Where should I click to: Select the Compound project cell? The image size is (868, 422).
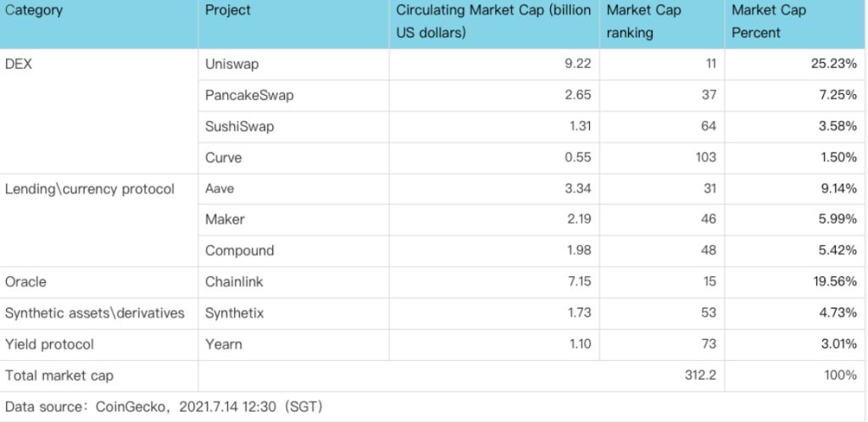(240, 251)
